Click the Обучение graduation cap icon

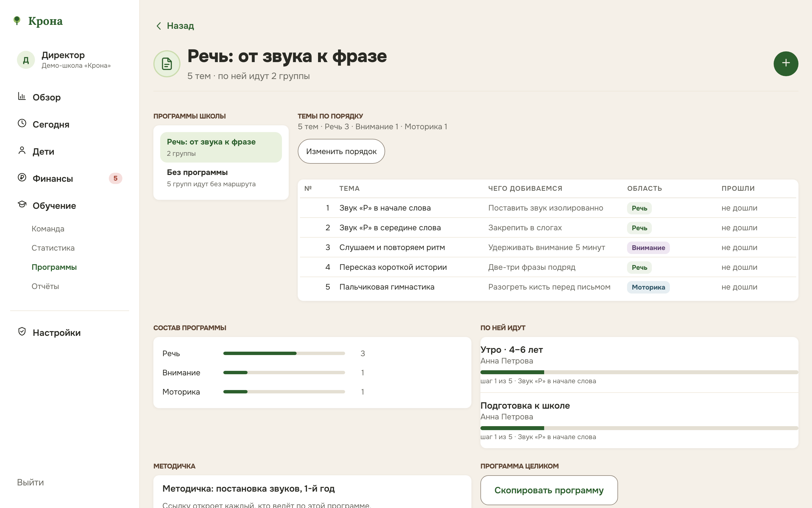click(x=22, y=204)
